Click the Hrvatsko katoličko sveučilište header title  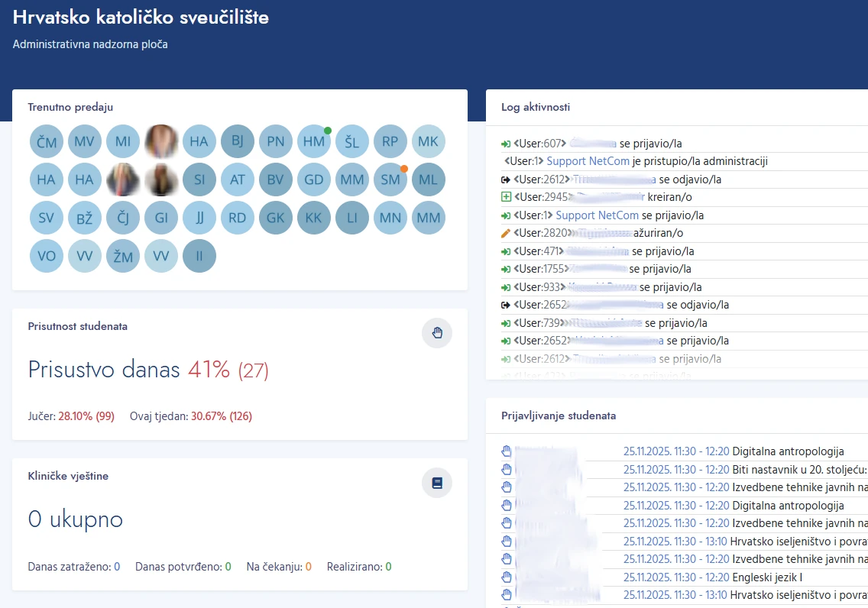(141, 17)
